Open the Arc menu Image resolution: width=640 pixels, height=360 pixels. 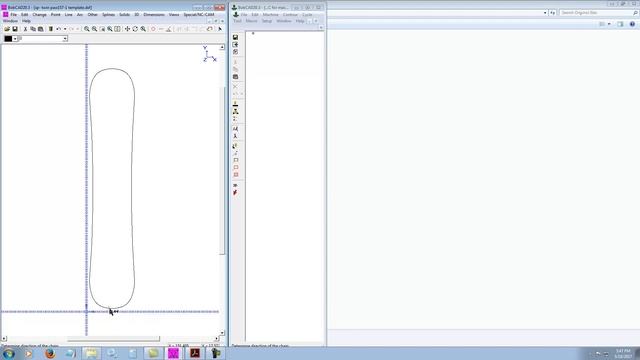tap(80, 15)
